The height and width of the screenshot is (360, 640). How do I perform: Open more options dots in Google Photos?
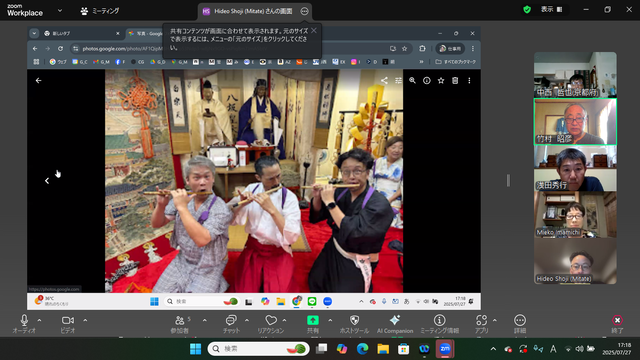469,80
